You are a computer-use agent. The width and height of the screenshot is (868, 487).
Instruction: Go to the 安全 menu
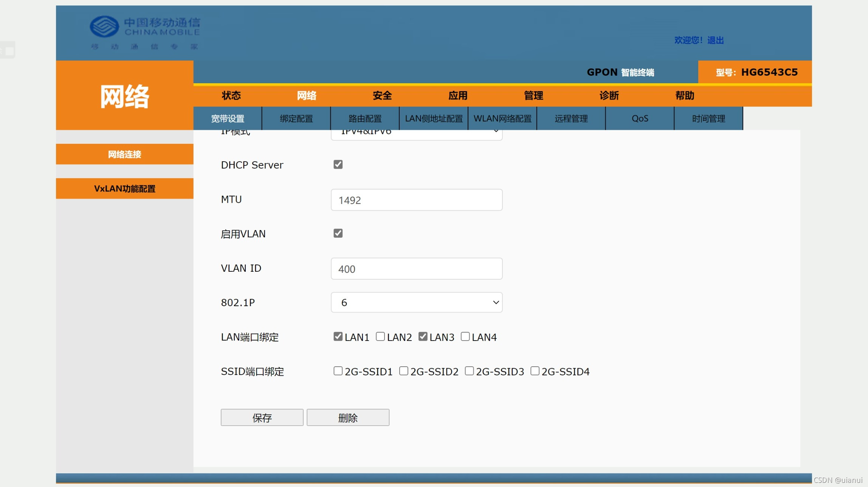click(382, 96)
